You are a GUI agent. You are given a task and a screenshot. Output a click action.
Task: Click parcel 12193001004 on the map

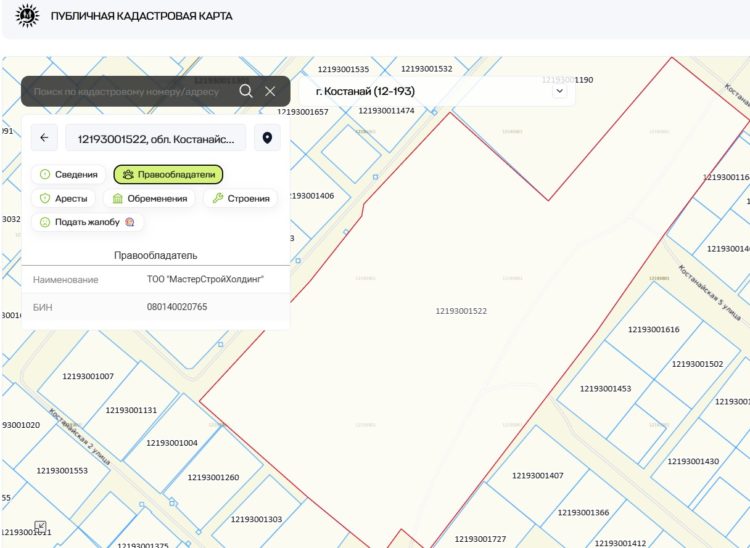(172, 442)
